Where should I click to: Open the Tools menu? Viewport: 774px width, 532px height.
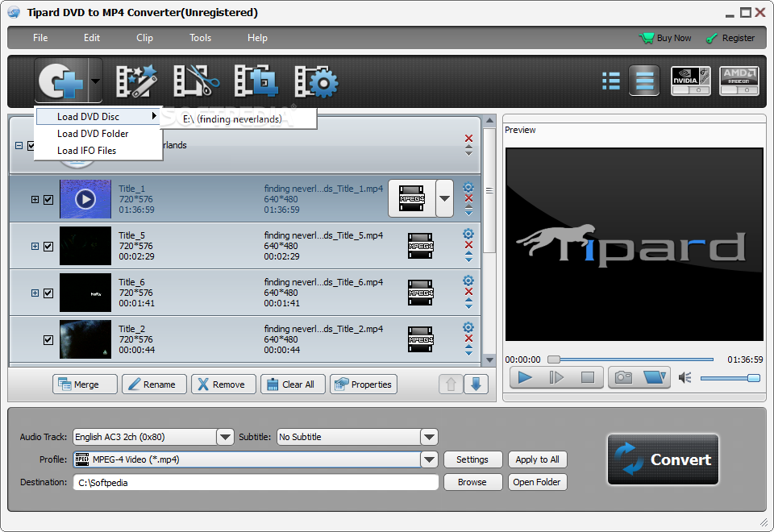(201, 38)
